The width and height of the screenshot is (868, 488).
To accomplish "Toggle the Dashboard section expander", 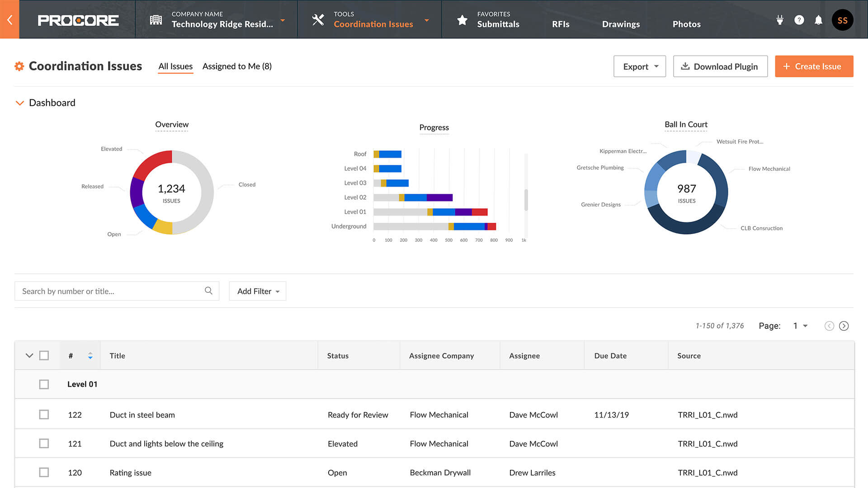I will 19,103.
